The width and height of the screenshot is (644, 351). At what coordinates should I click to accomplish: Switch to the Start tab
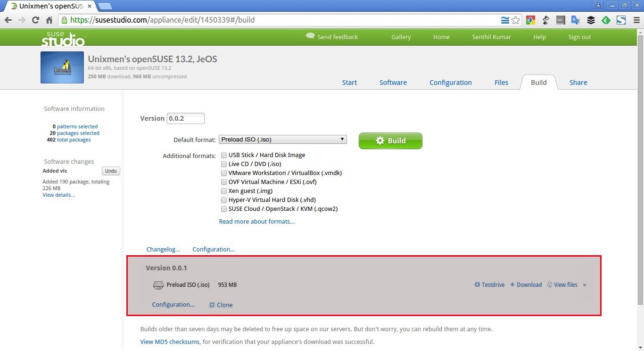click(349, 83)
